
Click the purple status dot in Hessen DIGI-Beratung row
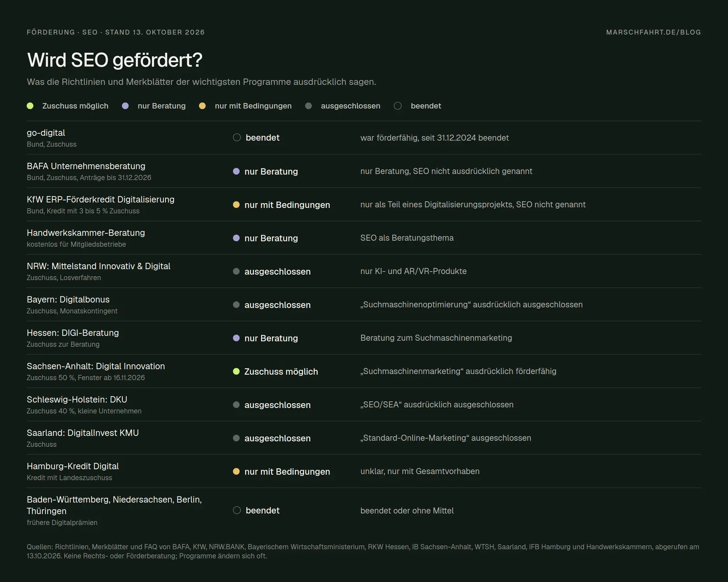tap(236, 338)
